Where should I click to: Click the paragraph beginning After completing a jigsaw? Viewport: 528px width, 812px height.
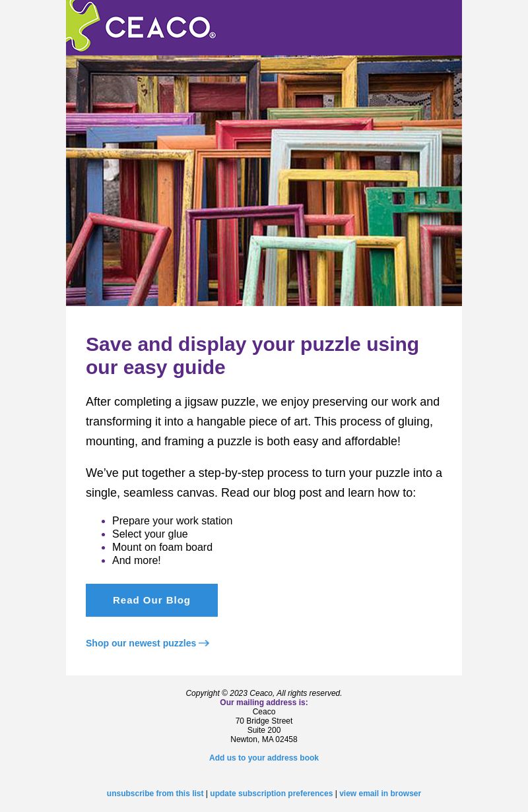click(263, 422)
